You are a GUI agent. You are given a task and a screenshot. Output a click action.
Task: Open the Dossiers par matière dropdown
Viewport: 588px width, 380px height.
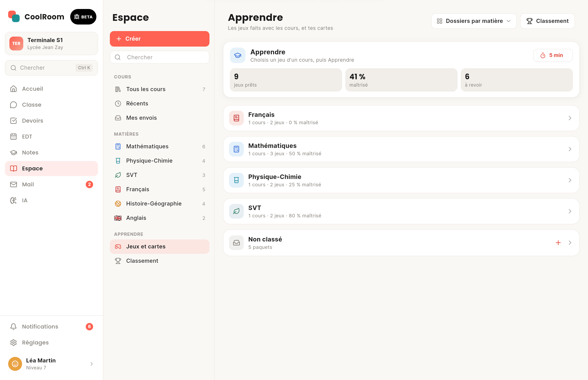pos(474,21)
